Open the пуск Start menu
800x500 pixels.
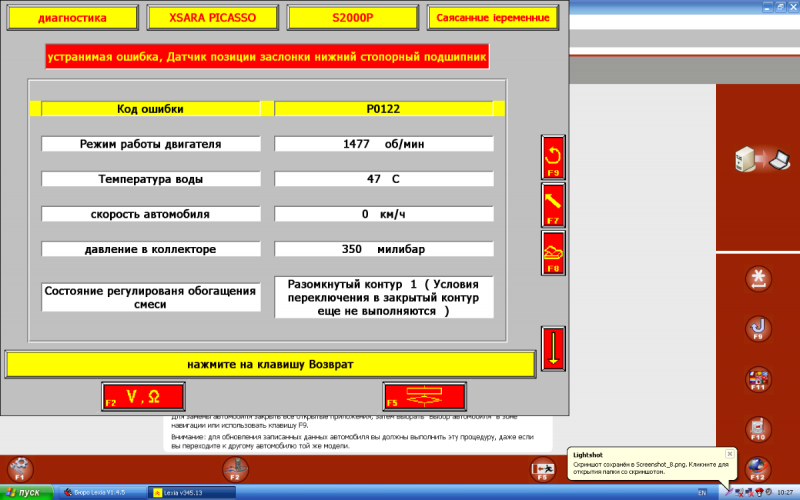(27, 492)
